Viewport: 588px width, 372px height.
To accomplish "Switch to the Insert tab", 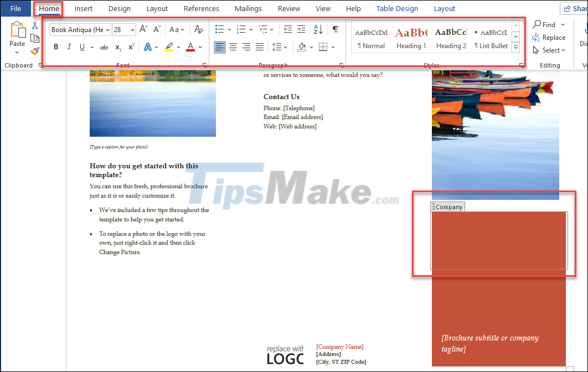I will tap(83, 8).
